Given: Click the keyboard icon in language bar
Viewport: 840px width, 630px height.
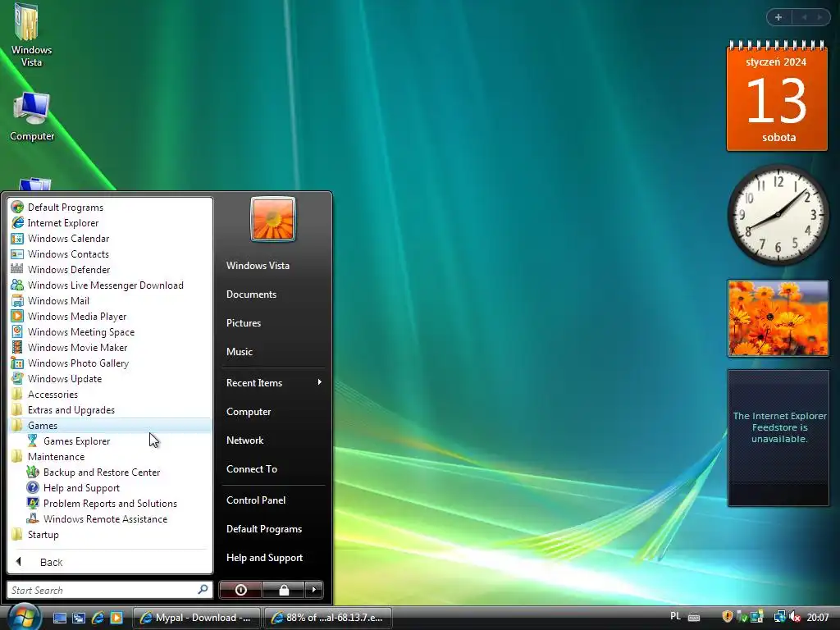Looking at the screenshot, I should tap(694, 617).
